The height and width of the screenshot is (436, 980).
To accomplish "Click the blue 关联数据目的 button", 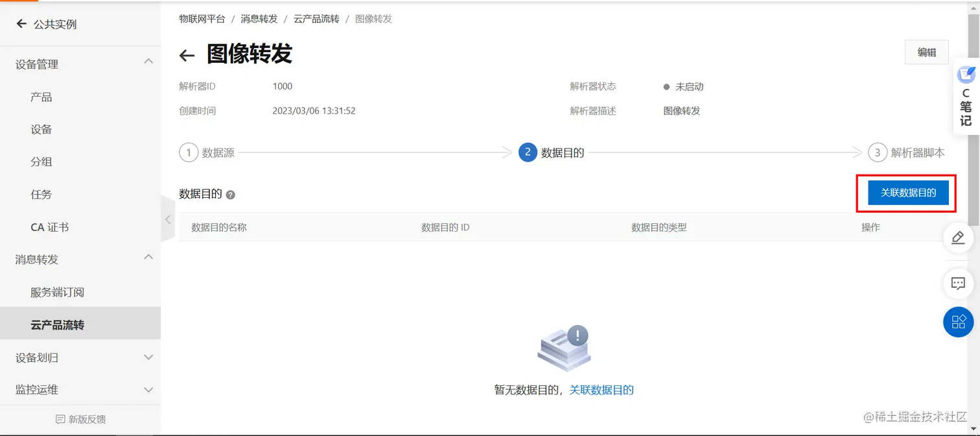I will [x=908, y=193].
